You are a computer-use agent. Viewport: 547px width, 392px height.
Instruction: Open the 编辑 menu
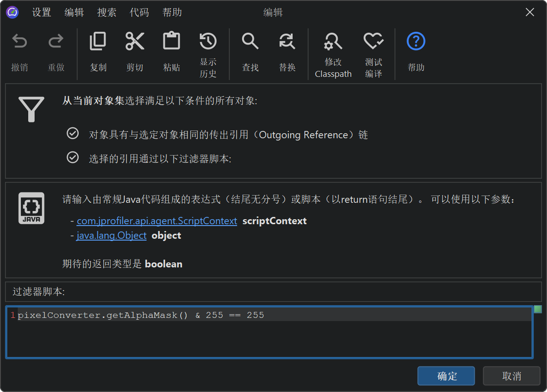point(74,13)
